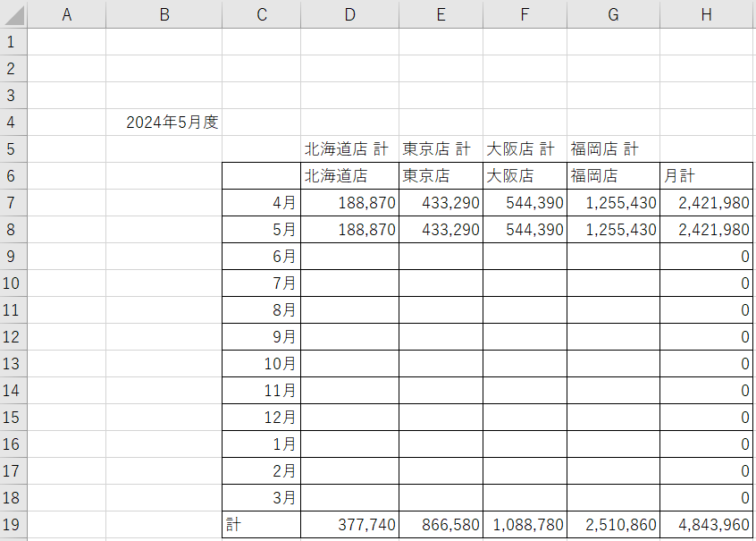Select column D header

(x=349, y=13)
